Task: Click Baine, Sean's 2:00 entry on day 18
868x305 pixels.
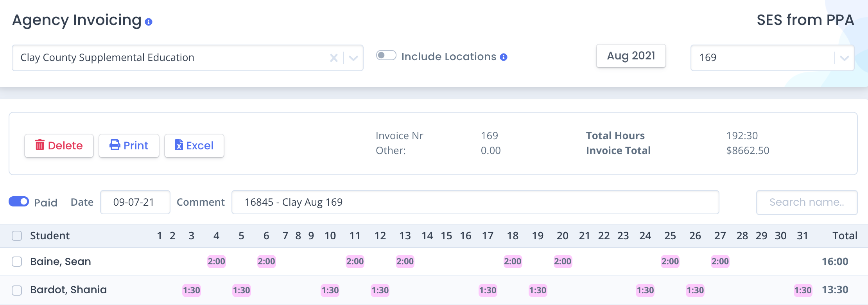Action: click(x=513, y=261)
